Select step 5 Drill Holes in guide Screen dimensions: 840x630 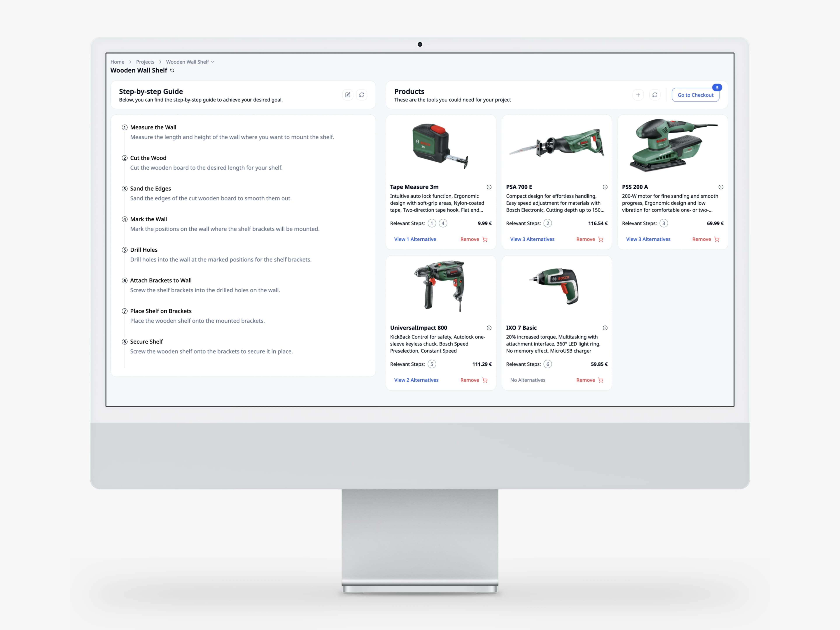click(x=143, y=250)
